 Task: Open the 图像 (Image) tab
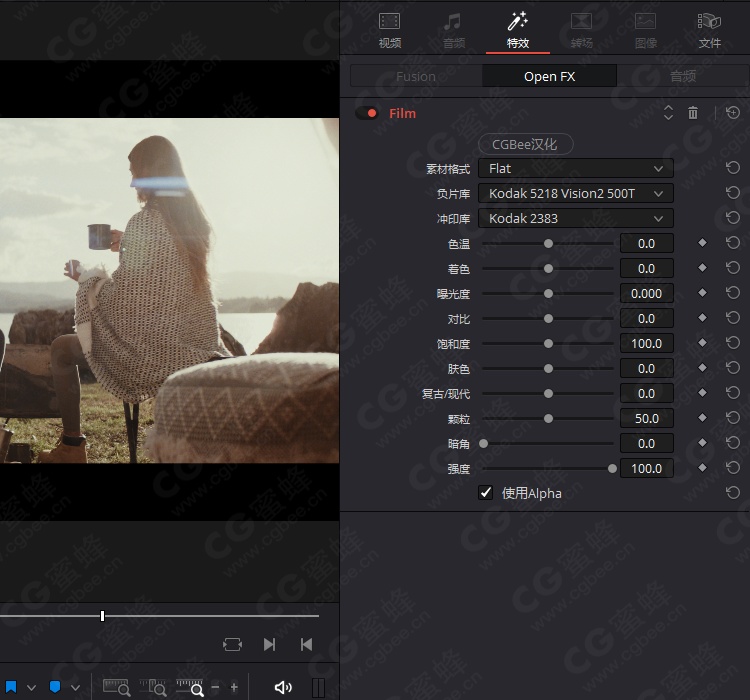[x=646, y=30]
